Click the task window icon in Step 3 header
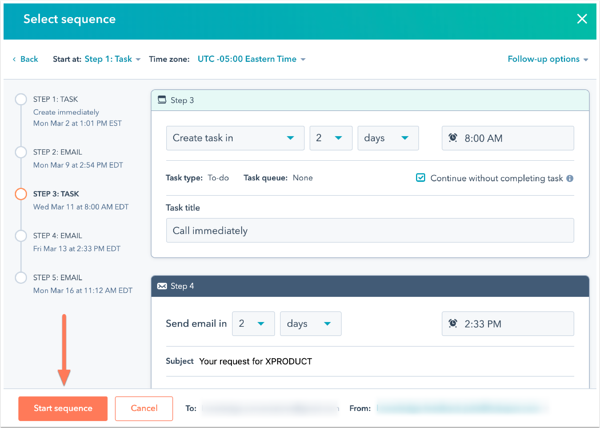600x428 pixels. (x=162, y=100)
